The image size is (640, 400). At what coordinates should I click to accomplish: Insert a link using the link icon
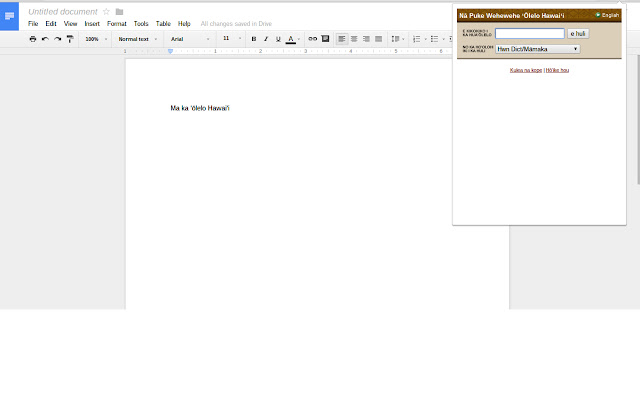[313, 39]
